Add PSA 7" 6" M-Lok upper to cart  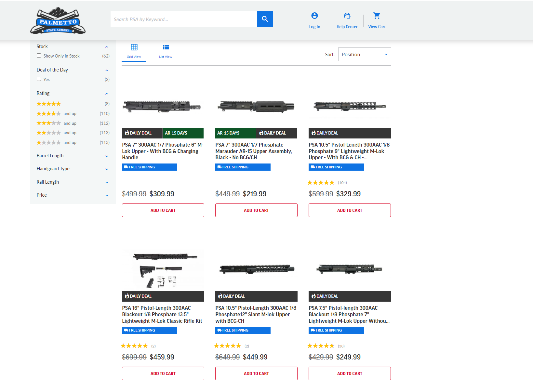click(x=163, y=210)
